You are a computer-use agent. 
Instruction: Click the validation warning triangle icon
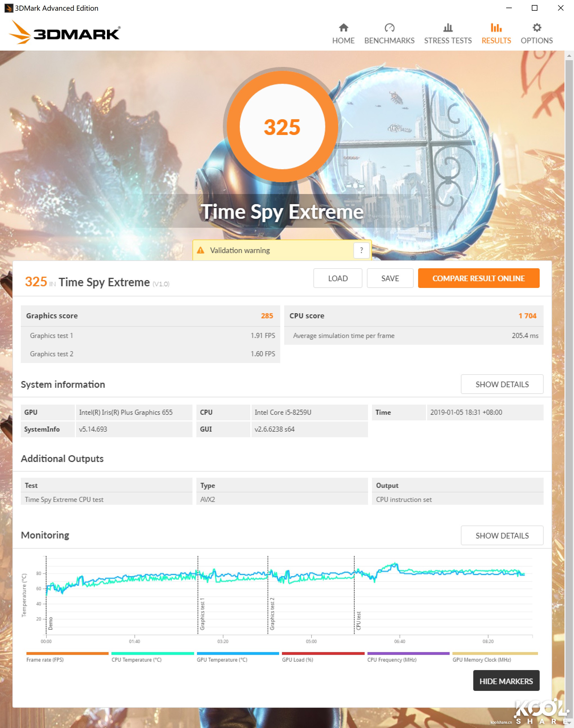click(x=201, y=250)
